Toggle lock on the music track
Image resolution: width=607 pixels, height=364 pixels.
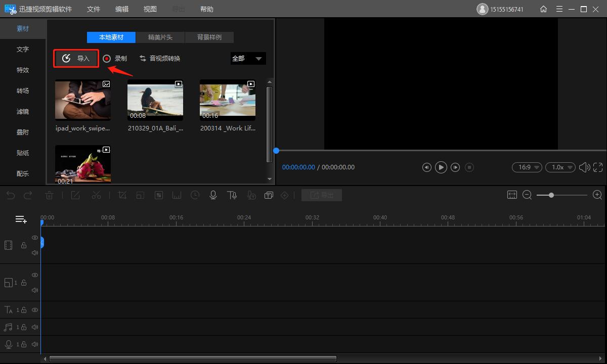pos(23,327)
